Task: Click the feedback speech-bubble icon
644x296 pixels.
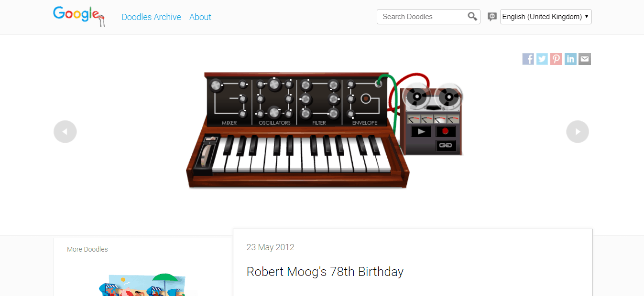Action: 492,16
